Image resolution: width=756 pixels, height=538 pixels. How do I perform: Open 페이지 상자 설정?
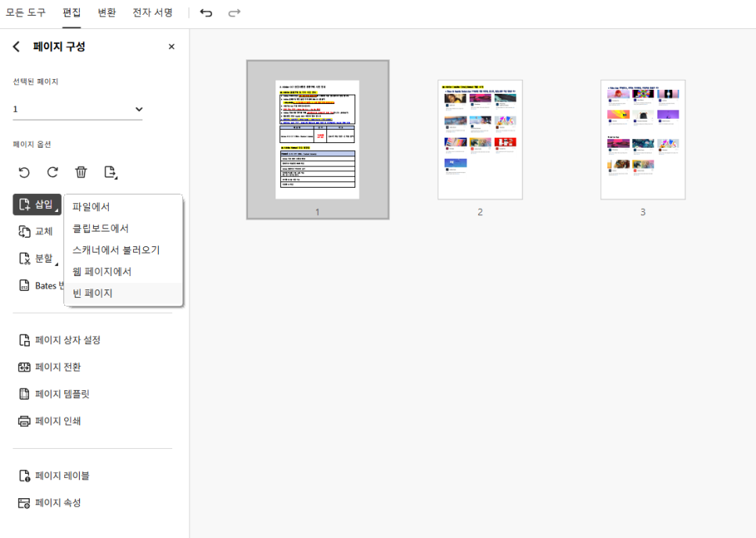[59, 340]
